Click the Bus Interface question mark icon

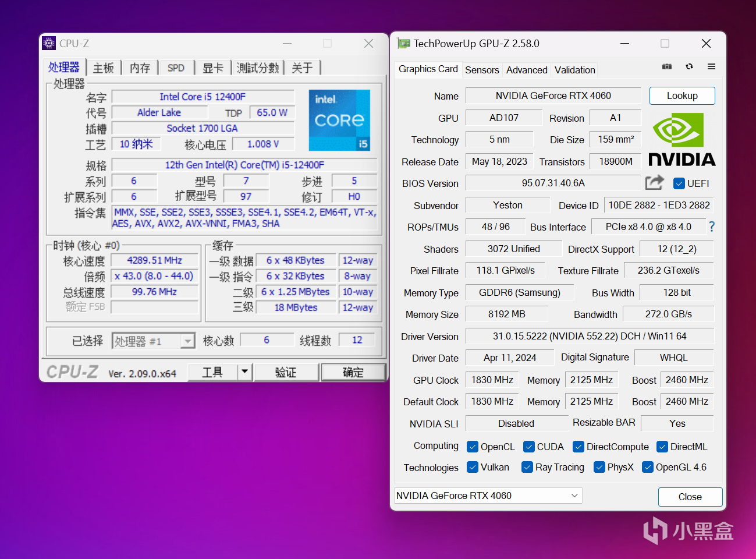pos(711,227)
